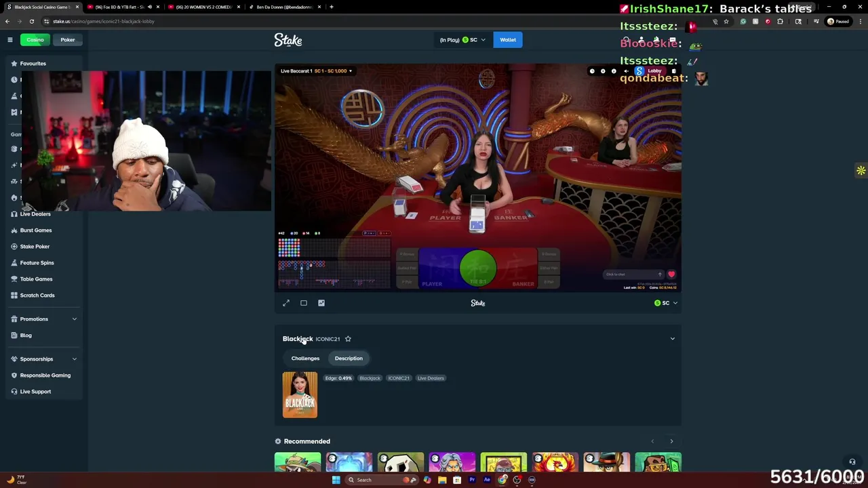Bet on the green Tie 8:1 circle
Image resolution: width=868 pixels, height=488 pixels.
478,268
